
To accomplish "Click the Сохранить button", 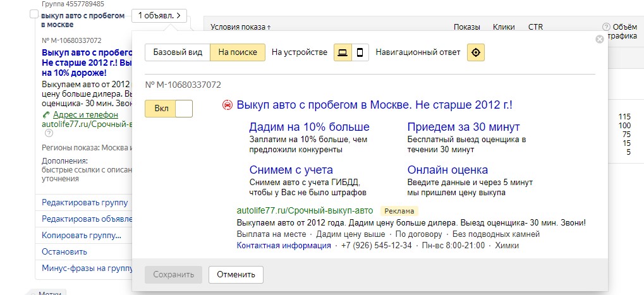I will [x=173, y=275].
